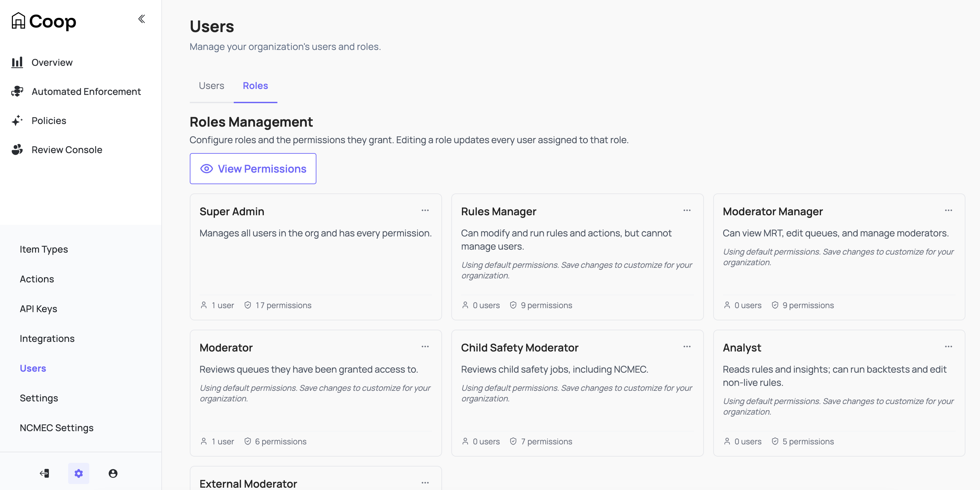The image size is (980, 490).
Task: Click "17 permissions" on Super Admin card
Action: pos(283,305)
